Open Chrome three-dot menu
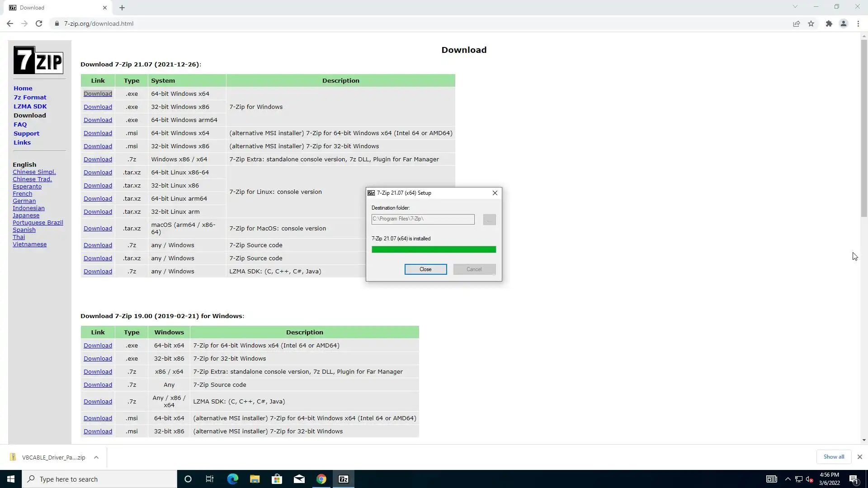868x488 pixels. tap(858, 23)
